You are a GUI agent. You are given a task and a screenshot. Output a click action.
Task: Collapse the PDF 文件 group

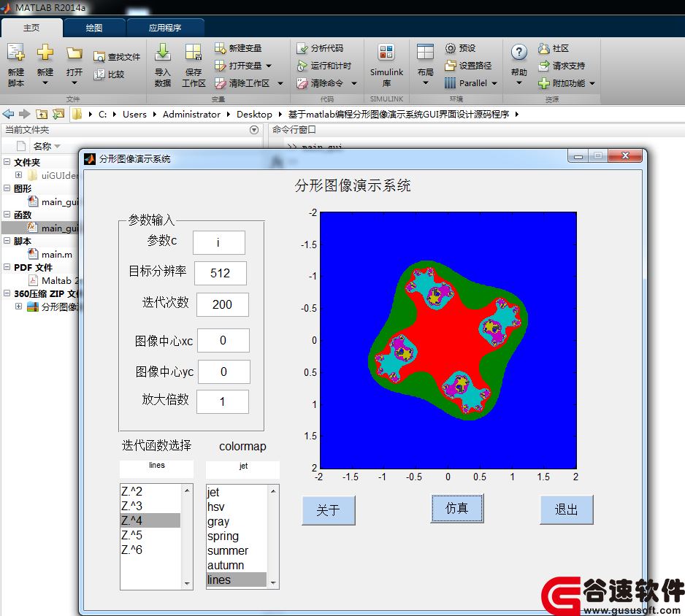[x=7, y=266]
